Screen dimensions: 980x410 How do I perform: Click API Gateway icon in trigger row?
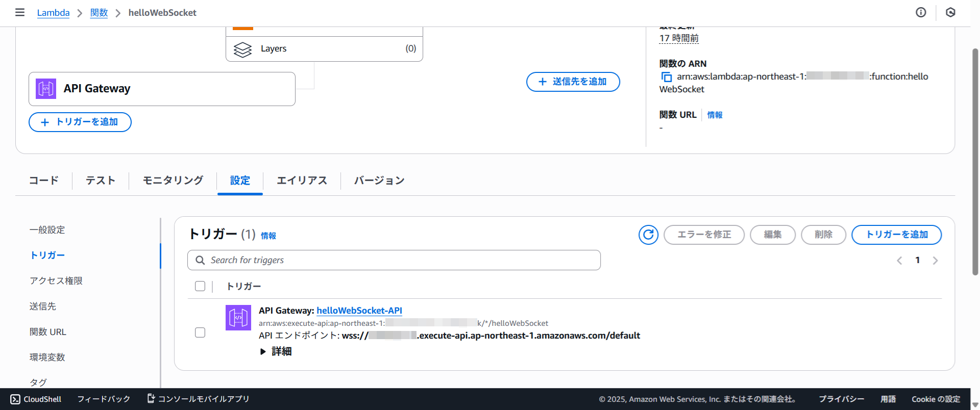(238, 318)
